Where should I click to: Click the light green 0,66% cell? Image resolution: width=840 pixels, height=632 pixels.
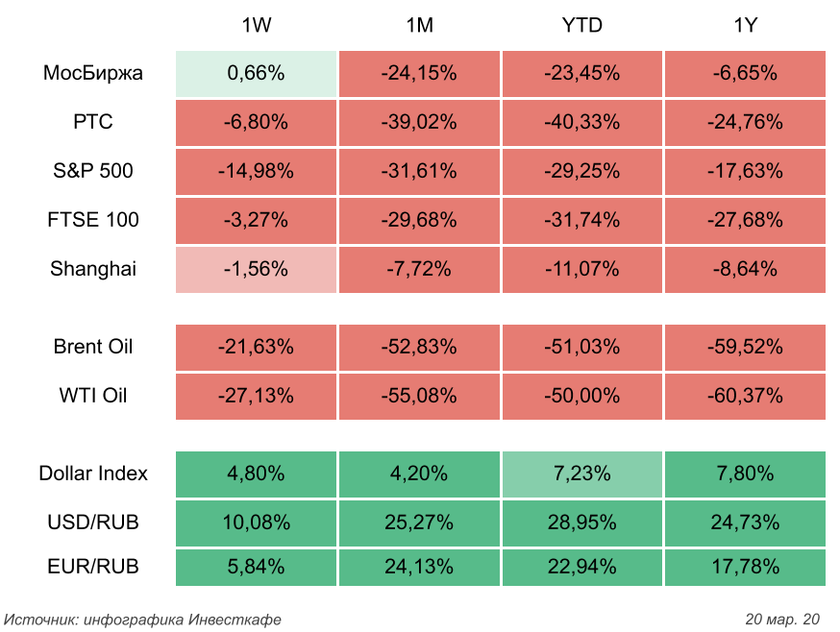[256, 73]
